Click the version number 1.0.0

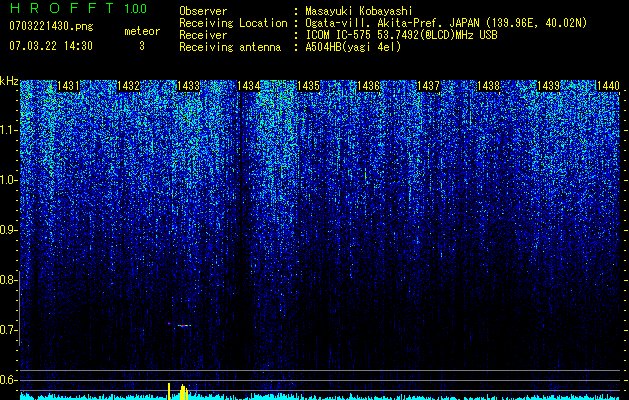pyautogui.click(x=135, y=8)
